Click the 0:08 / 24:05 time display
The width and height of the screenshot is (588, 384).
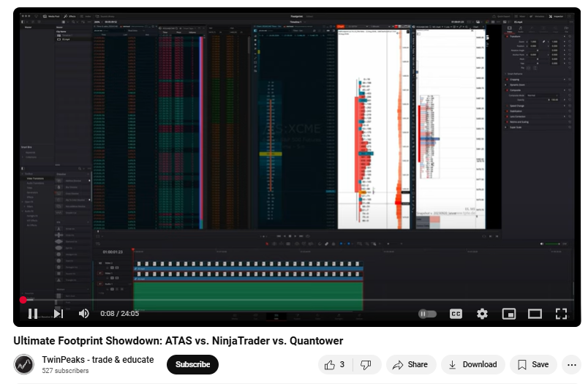119,314
